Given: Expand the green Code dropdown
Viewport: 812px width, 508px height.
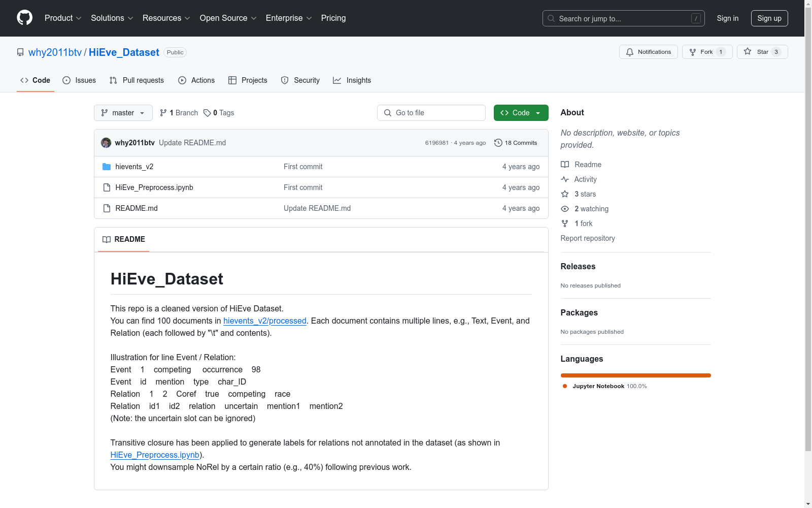Looking at the screenshot, I should pyautogui.click(x=521, y=113).
